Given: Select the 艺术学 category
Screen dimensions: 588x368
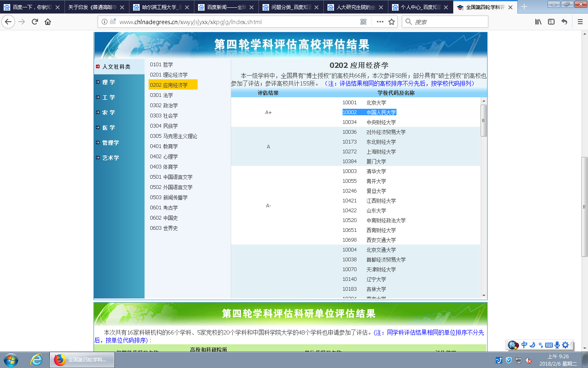Looking at the screenshot, I should pyautogui.click(x=111, y=158).
